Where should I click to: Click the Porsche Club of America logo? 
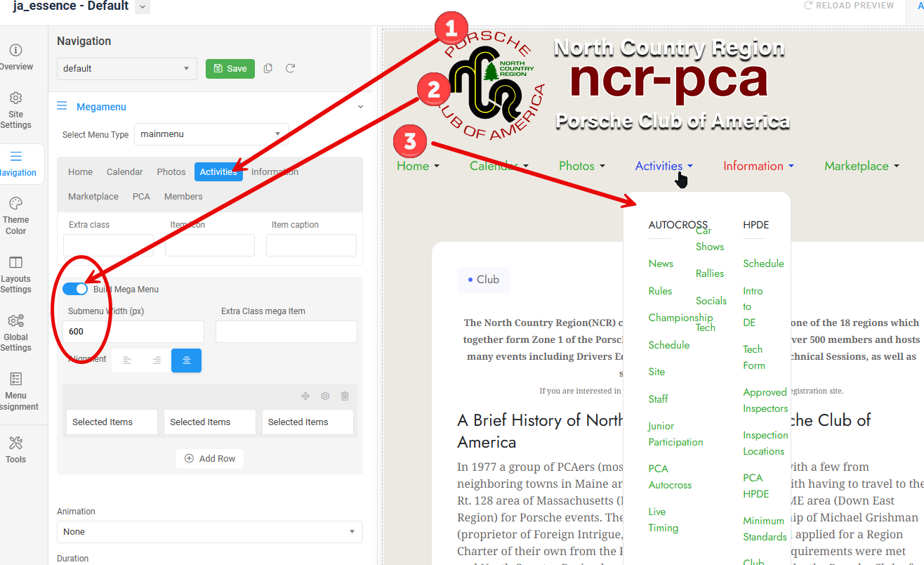pyautogui.click(x=492, y=86)
